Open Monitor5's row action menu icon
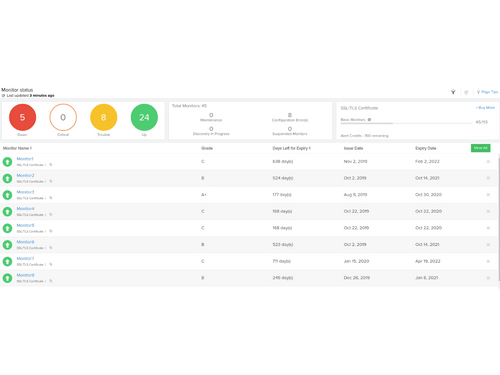Screen dimensions: 500x375 coord(488,228)
